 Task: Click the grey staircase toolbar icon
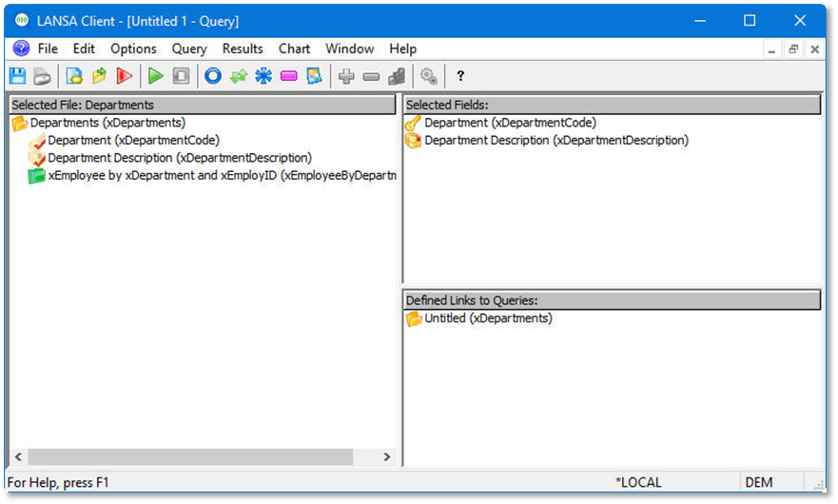(x=397, y=76)
